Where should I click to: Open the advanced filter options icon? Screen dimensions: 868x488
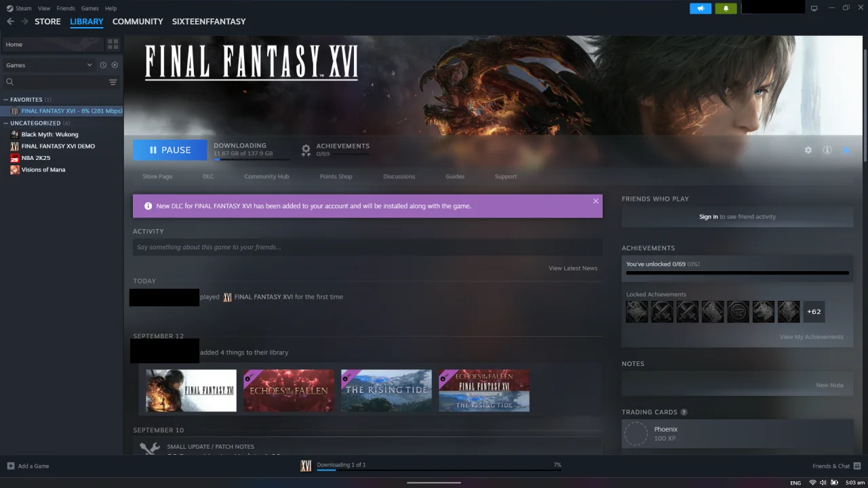(113, 82)
